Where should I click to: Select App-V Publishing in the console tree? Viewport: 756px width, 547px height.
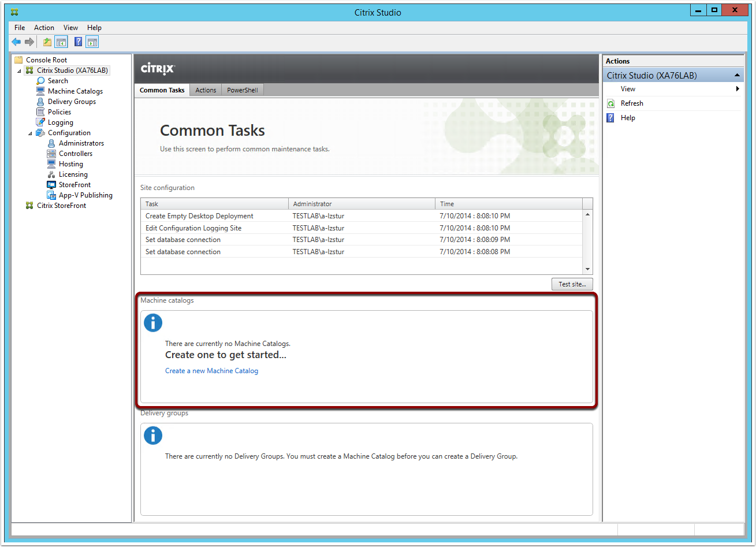[x=85, y=195]
